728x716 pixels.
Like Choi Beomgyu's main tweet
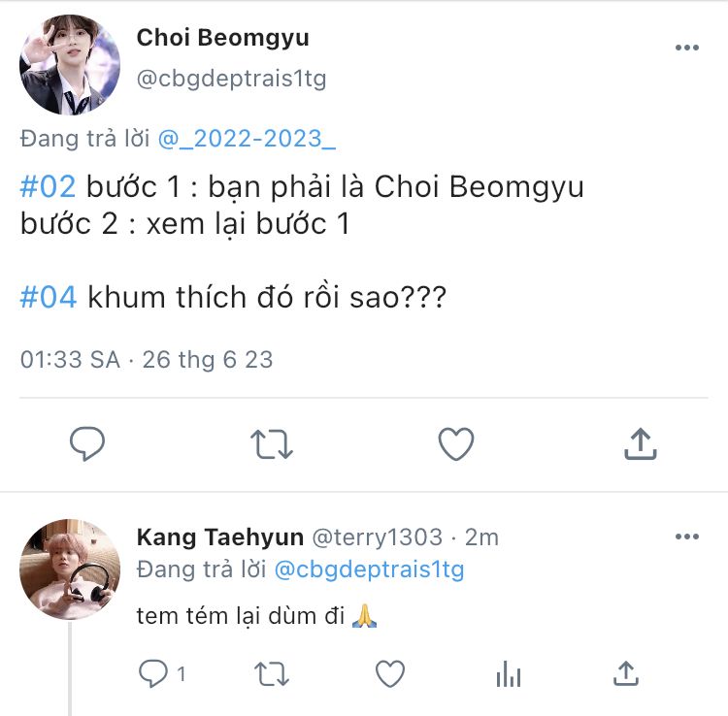[455, 444]
